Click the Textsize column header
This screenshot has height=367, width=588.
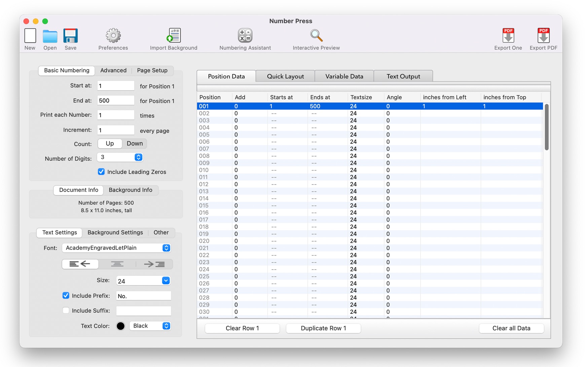click(x=366, y=97)
